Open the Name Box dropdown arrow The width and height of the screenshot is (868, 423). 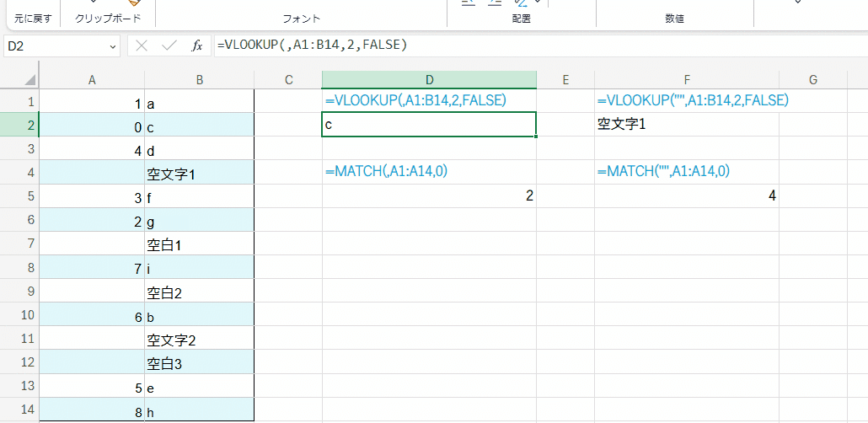coord(113,46)
